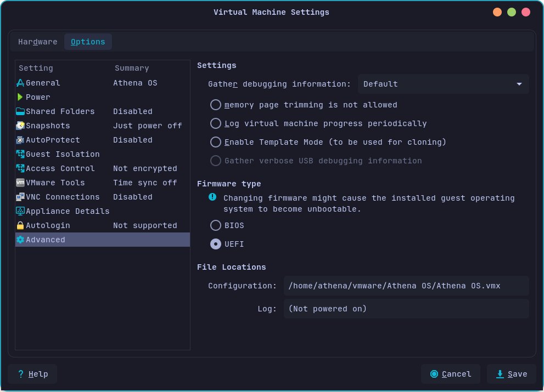Click the Configuration path field

[x=406, y=286]
